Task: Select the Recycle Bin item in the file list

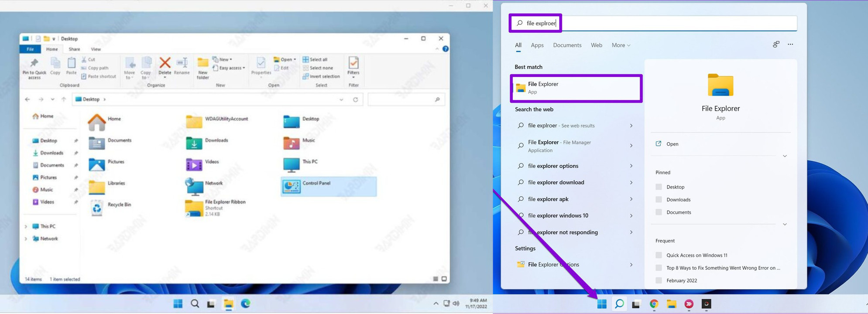Action: [x=110, y=207]
